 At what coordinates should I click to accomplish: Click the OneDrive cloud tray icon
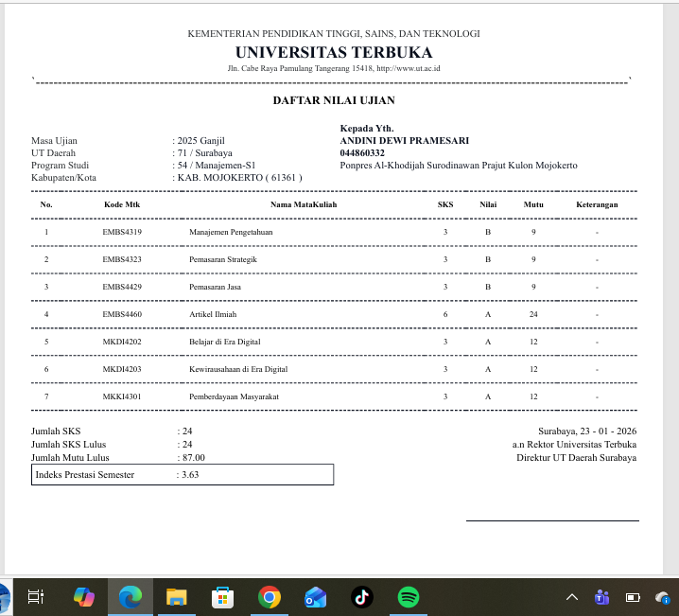click(663, 598)
